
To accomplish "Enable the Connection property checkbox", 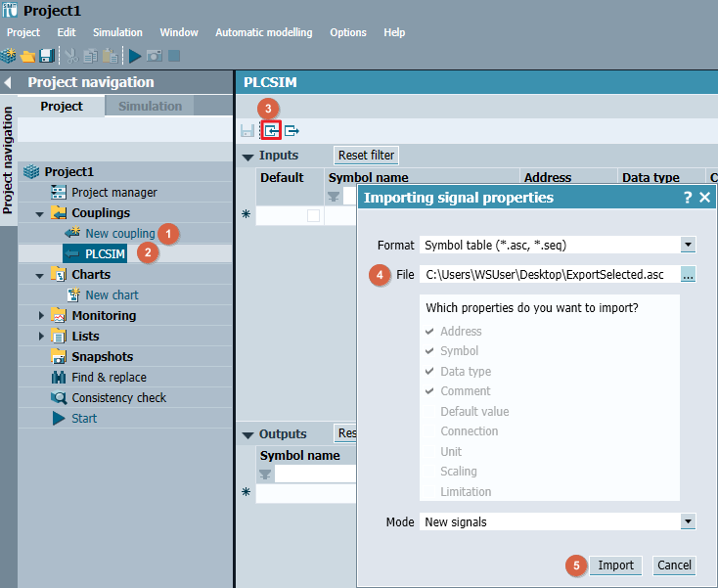I will 429,430.
